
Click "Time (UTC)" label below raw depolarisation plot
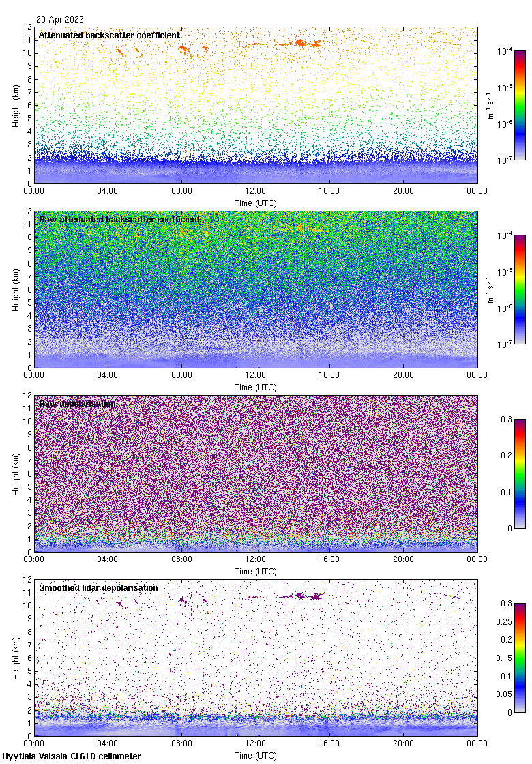256,571
